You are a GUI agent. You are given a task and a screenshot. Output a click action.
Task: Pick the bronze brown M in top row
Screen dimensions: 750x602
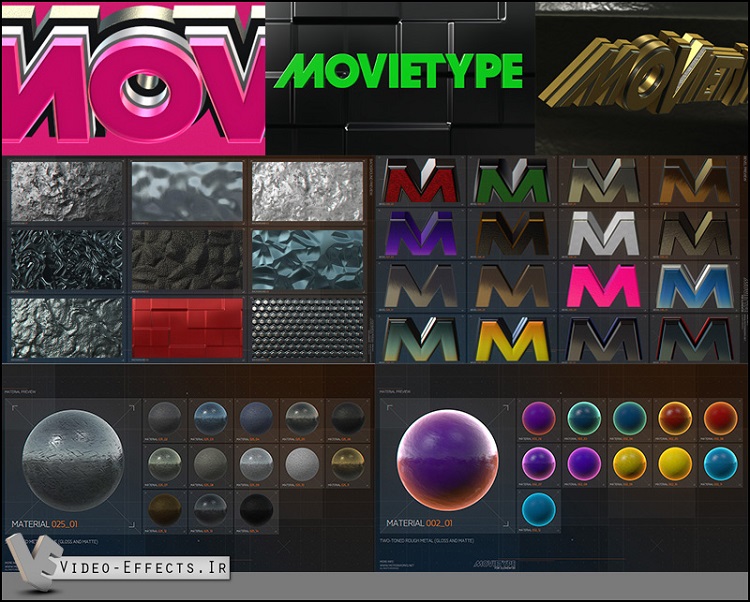694,180
